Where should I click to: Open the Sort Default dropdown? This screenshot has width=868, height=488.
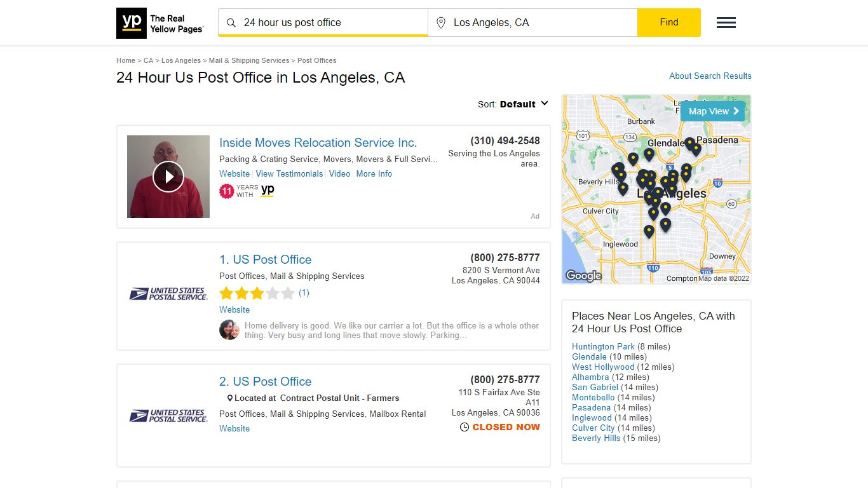tap(513, 104)
